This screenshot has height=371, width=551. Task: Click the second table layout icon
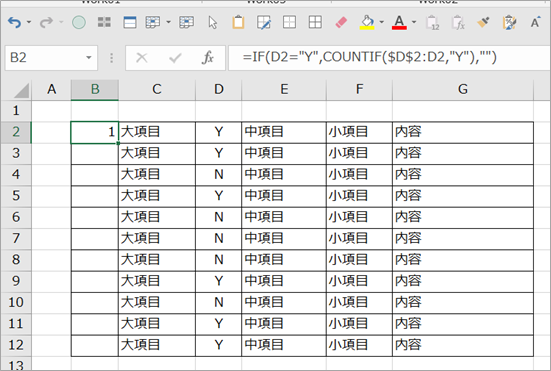(x=186, y=22)
